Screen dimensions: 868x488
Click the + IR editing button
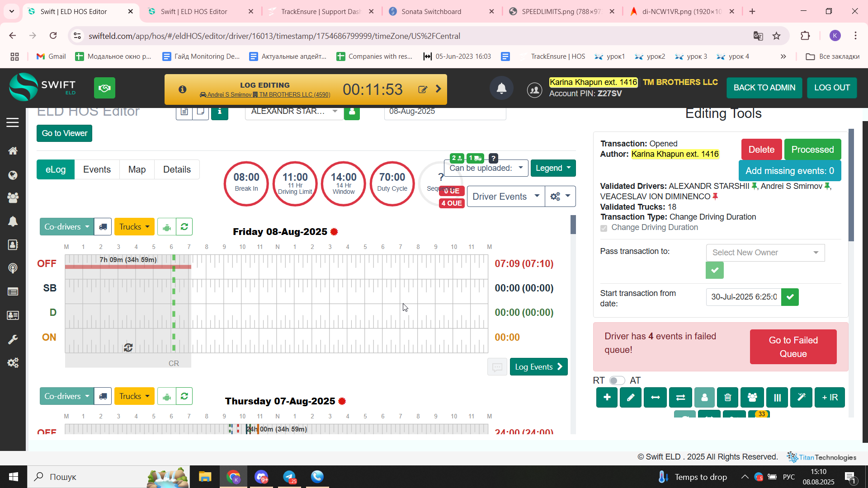830,398
